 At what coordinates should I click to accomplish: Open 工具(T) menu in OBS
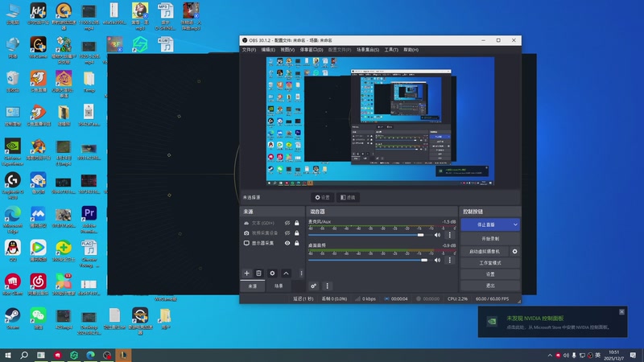tap(391, 50)
